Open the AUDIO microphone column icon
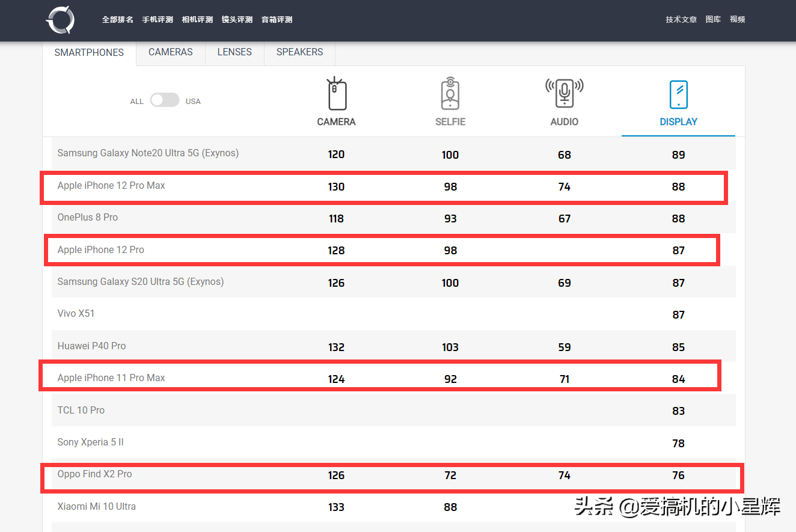Viewport: 796px width, 532px height. [564, 94]
